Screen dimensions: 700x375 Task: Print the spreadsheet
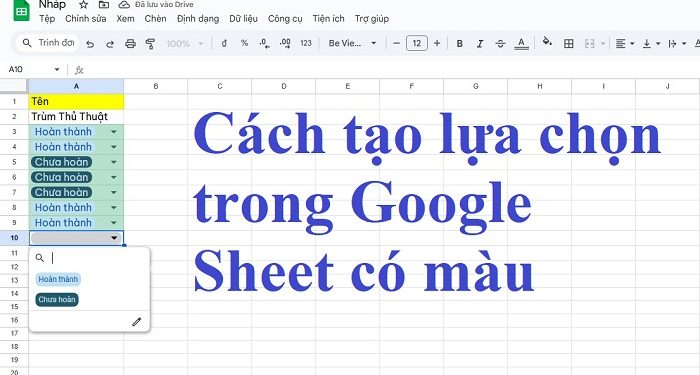point(130,44)
